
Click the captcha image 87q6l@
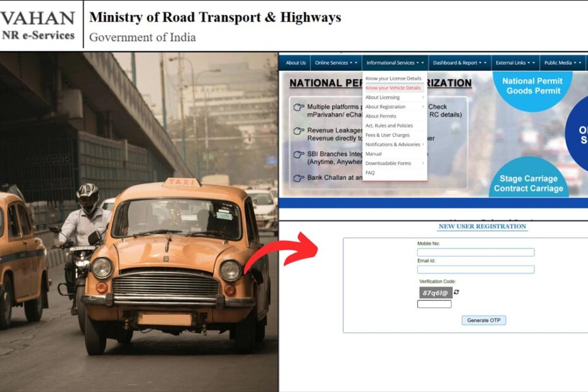click(x=436, y=293)
